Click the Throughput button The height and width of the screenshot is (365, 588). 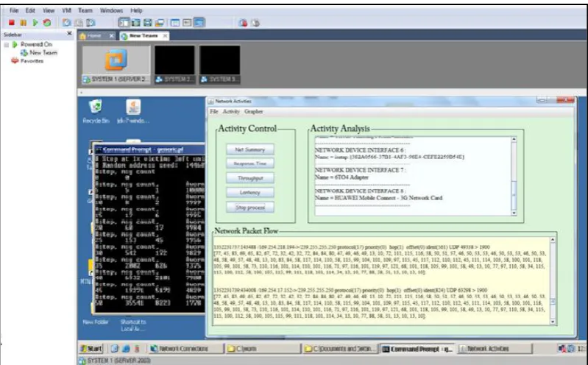pyautogui.click(x=249, y=178)
